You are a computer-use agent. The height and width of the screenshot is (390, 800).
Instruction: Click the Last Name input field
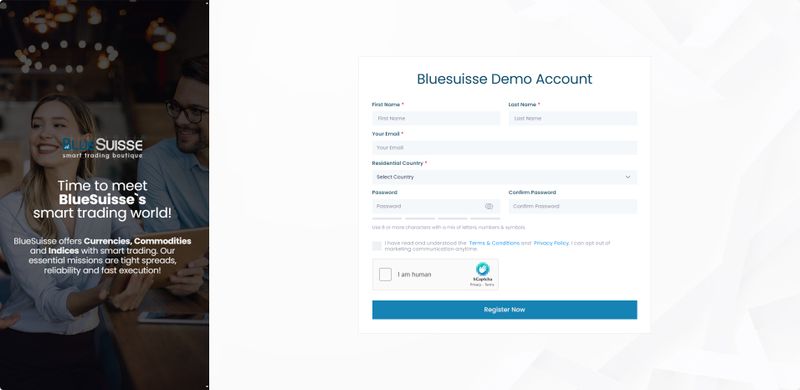[572, 118]
